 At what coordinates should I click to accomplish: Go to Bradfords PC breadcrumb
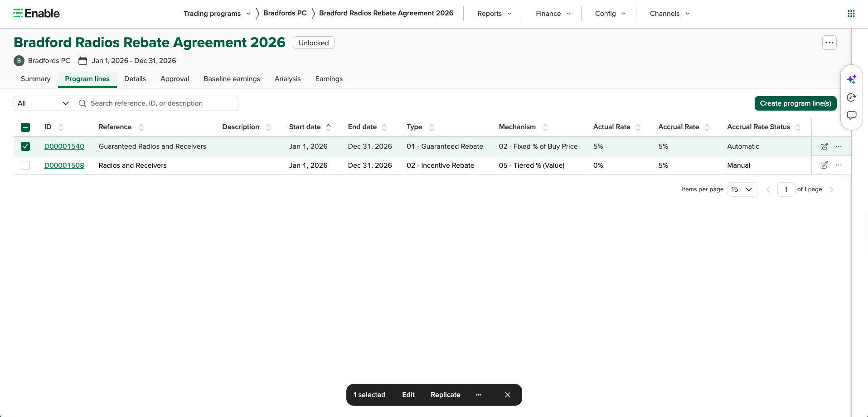pyautogui.click(x=285, y=13)
